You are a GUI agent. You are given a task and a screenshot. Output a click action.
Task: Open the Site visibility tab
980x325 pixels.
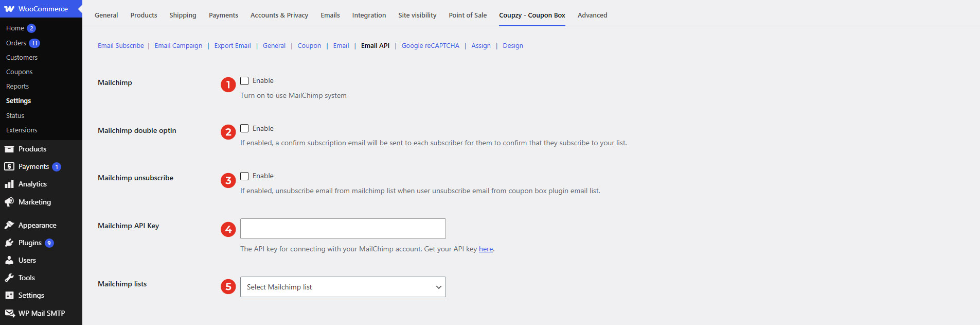pos(417,15)
